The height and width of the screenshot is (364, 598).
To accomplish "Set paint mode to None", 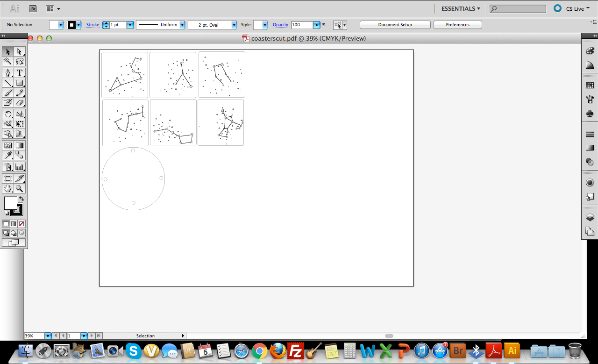I will 21,224.
